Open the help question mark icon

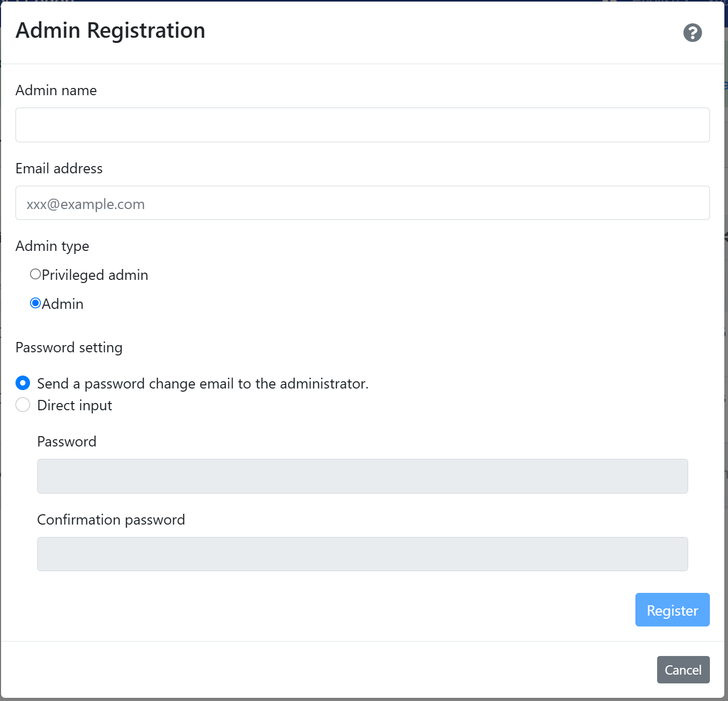692,33
